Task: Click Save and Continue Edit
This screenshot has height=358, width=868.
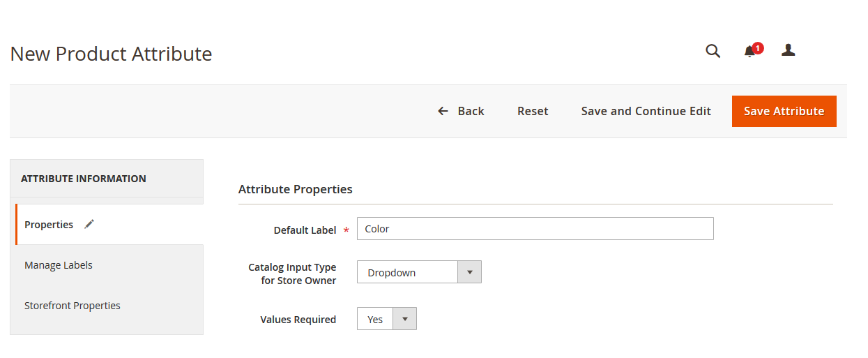Action: tap(646, 111)
